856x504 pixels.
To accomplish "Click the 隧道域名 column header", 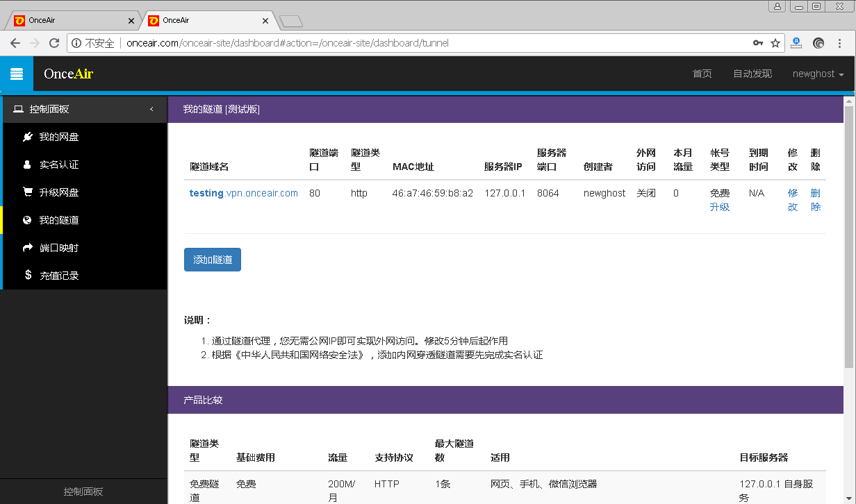I will pos(209,167).
